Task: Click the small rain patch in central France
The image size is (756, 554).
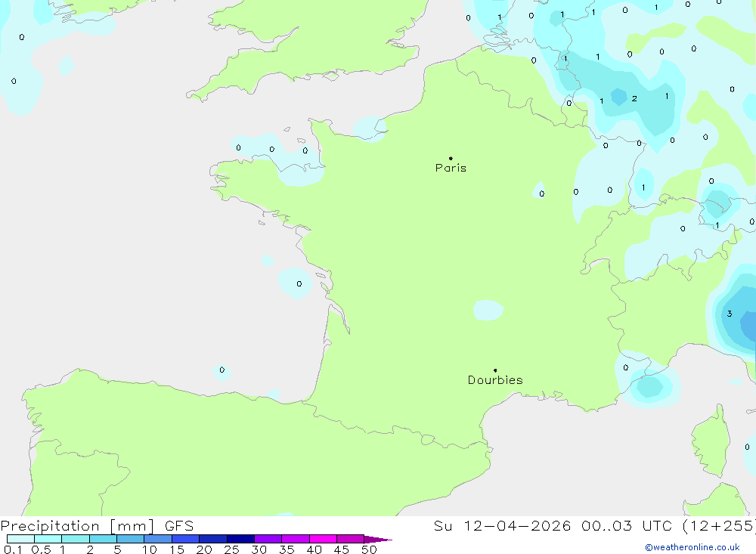Action: 488,310
